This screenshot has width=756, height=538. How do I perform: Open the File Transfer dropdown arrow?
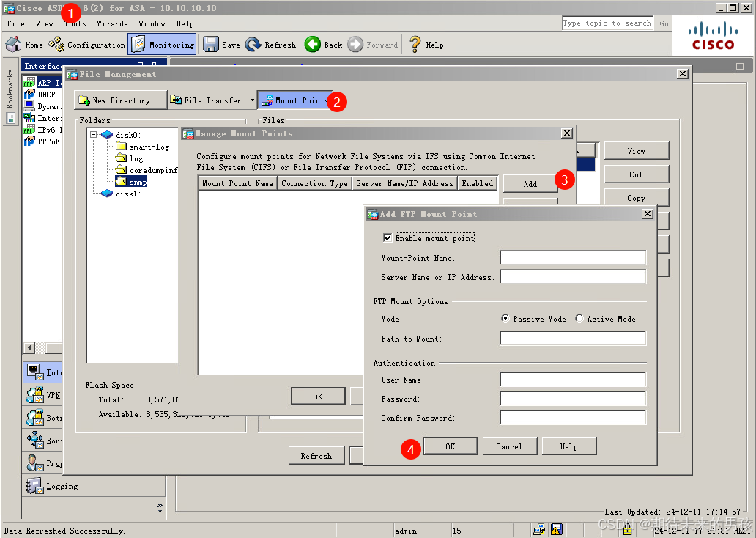(252, 100)
